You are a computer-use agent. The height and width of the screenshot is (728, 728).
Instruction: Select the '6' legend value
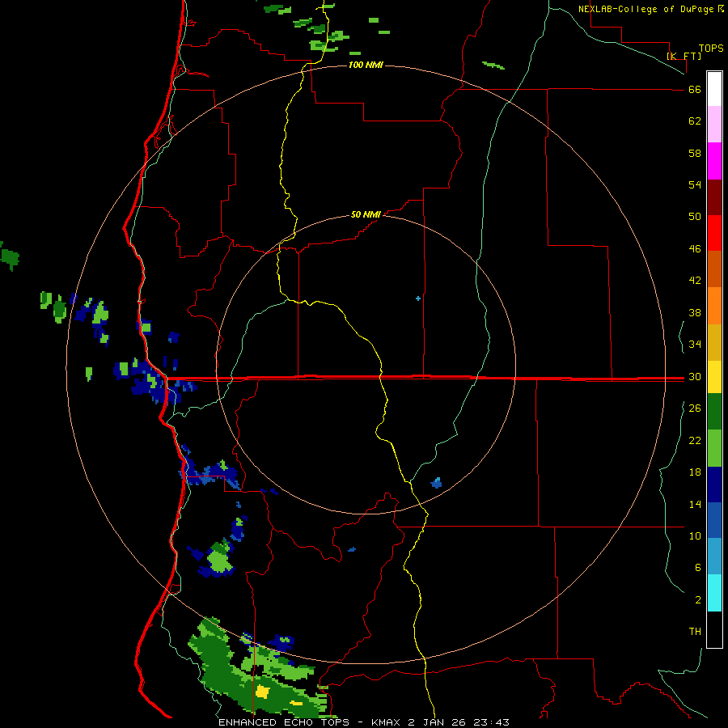(x=698, y=567)
